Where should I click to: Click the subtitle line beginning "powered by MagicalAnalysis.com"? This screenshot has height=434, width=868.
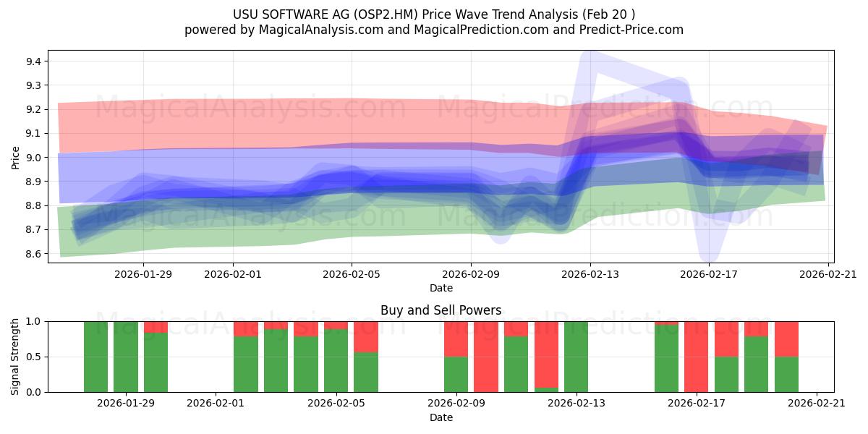click(x=434, y=30)
